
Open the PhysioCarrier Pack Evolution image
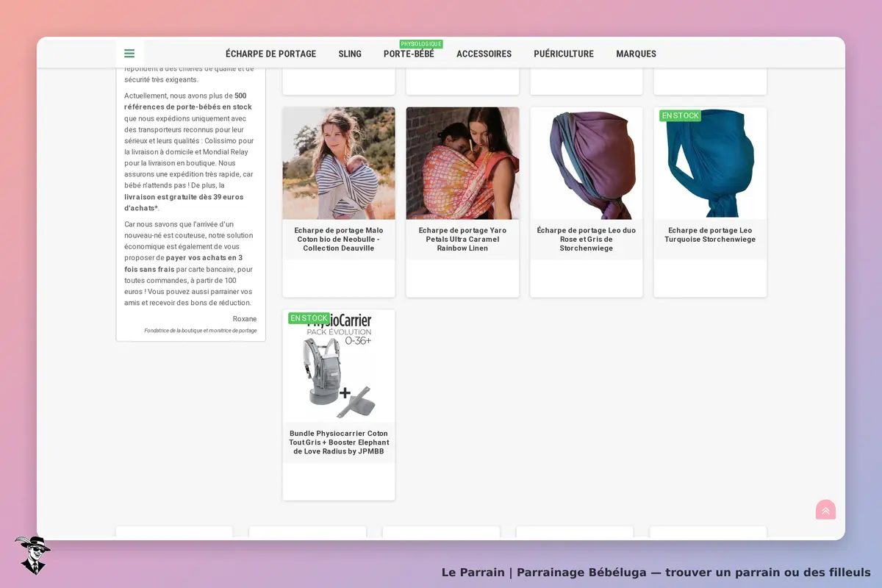[x=339, y=366]
